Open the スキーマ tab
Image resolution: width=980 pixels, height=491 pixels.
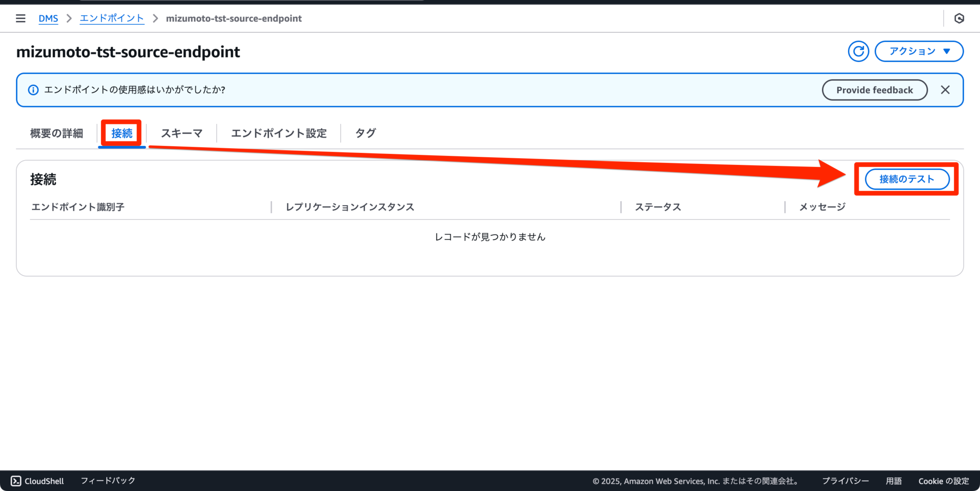(x=182, y=133)
